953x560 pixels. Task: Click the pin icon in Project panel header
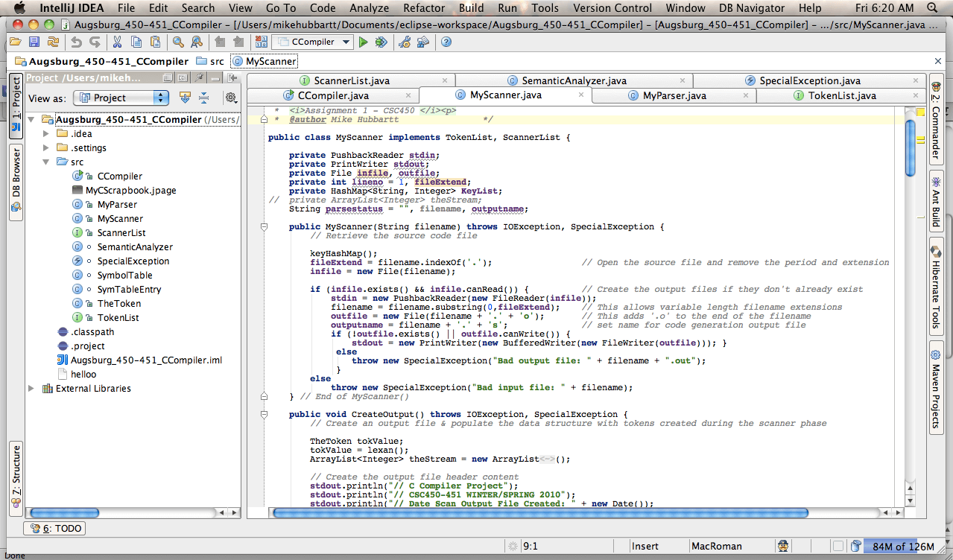tap(199, 77)
